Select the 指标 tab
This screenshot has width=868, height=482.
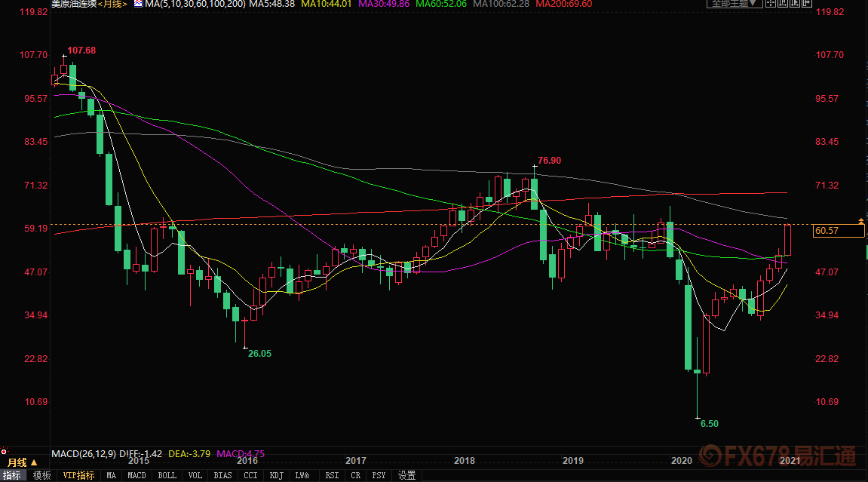[12, 475]
